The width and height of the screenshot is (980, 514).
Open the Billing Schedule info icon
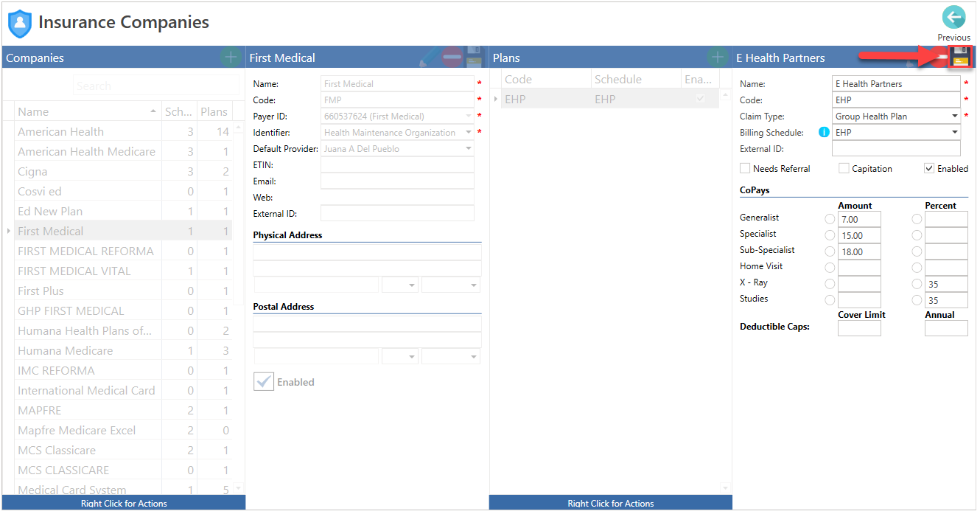[825, 133]
